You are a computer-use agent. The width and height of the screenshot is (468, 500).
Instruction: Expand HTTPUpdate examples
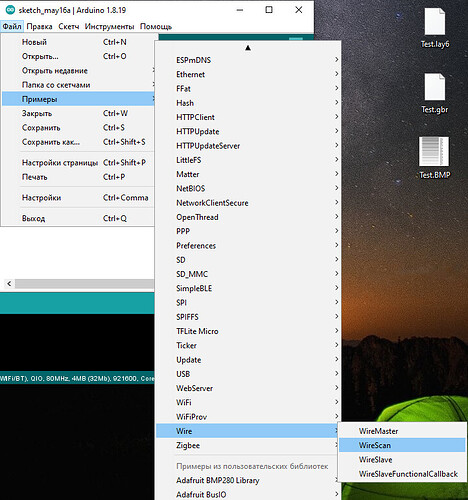pos(248,131)
